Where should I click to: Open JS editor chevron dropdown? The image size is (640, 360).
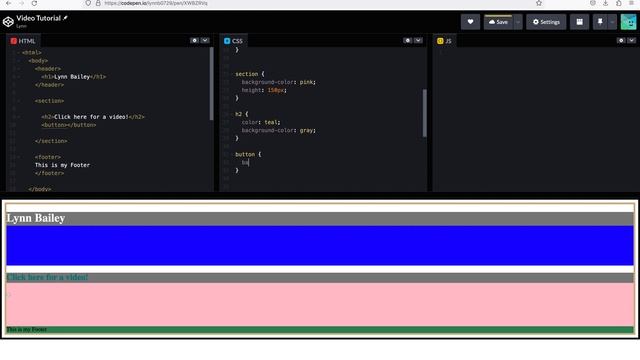coord(631,40)
